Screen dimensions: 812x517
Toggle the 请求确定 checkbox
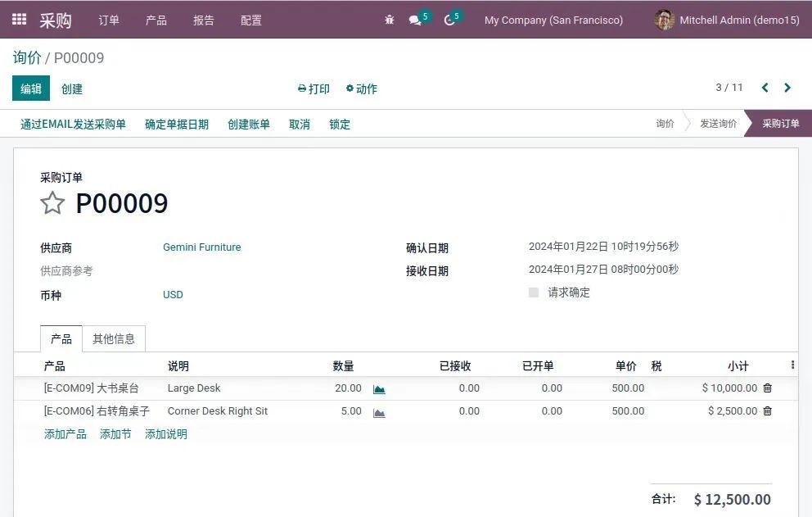point(534,293)
